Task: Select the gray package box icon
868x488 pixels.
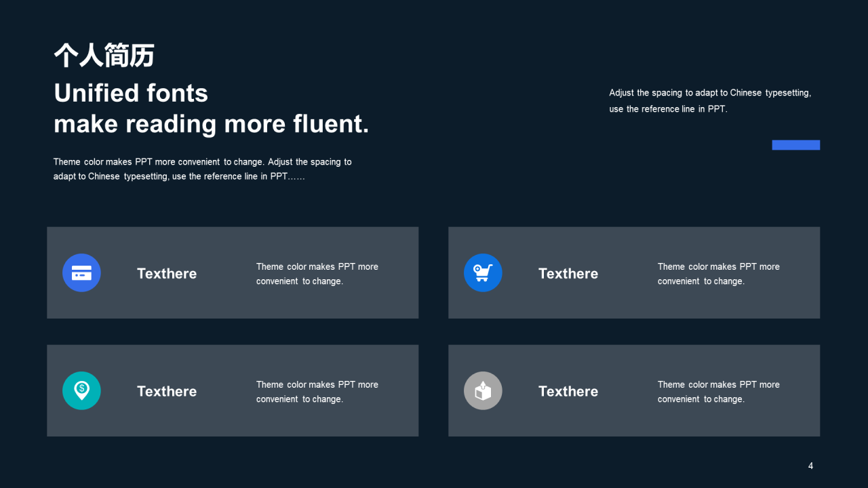Action: tap(483, 390)
